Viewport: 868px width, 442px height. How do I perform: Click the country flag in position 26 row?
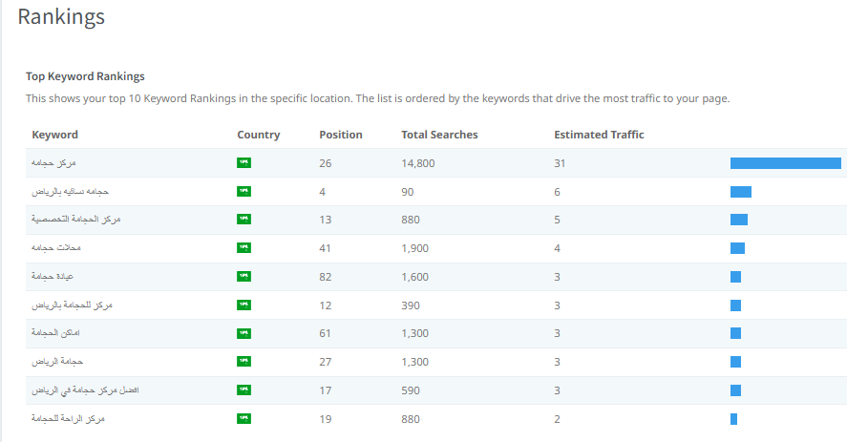pyautogui.click(x=243, y=162)
